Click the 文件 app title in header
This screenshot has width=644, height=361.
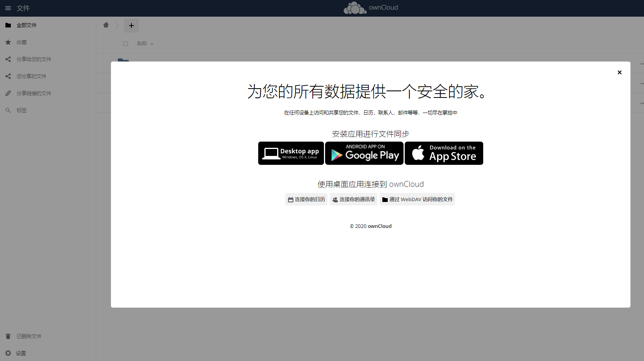pyautogui.click(x=23, y=8)
